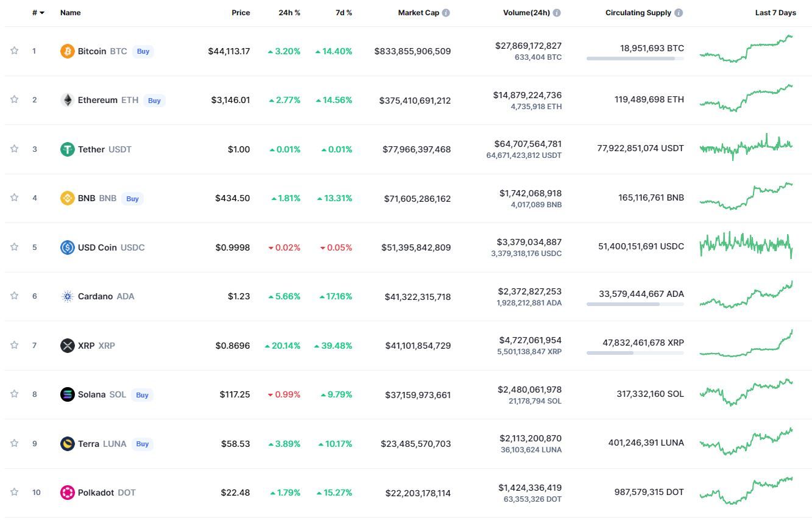This screenshot has height=520, width=812.
Task: Mark BNB as favorite with star
Action: 14,198
